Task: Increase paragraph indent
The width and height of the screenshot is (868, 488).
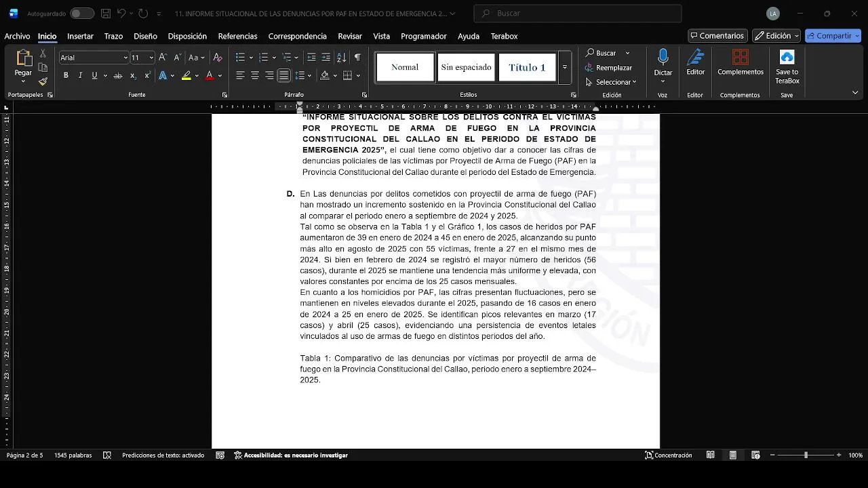Action: pos(326,58)
